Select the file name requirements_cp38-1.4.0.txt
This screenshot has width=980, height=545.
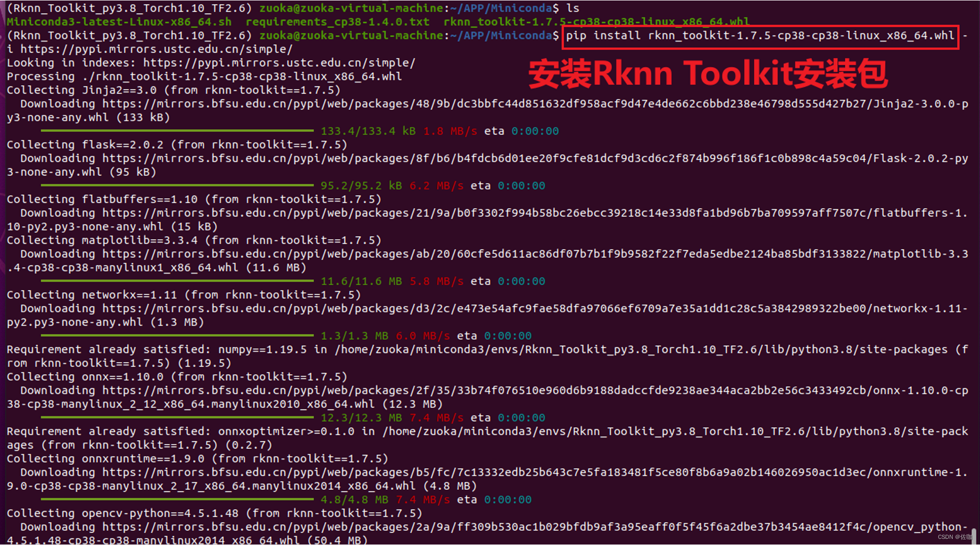(x=337, y=22)
